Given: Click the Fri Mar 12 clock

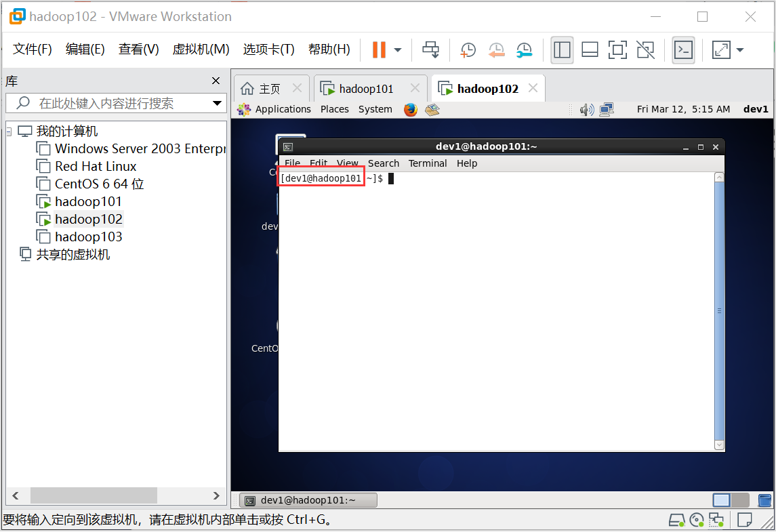Looking at the screenshot, I should pyautogui.click(x=683, y=109).
